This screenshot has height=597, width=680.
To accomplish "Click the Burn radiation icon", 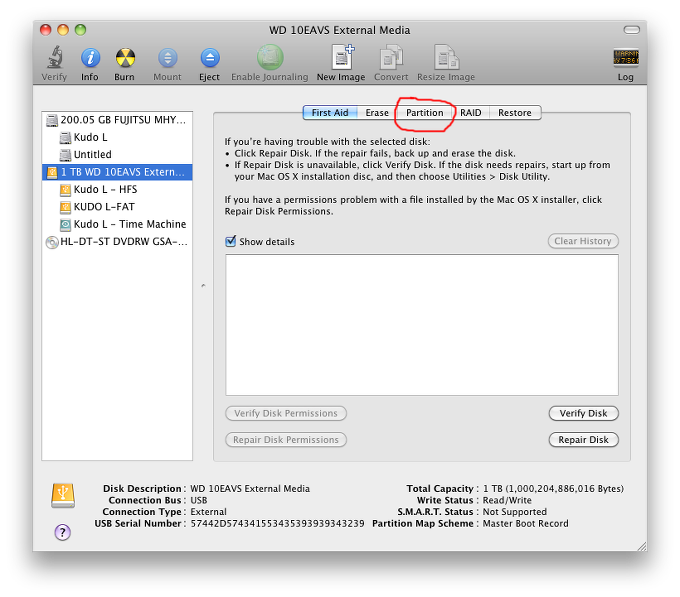I will [x=125, y=58].
